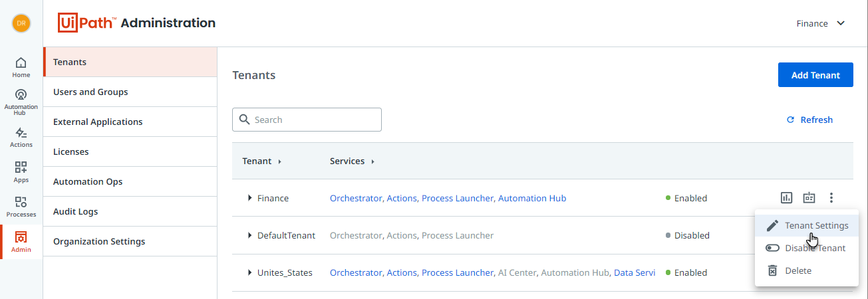
Task: Open Users and Groups
Action: click(130, 92)
